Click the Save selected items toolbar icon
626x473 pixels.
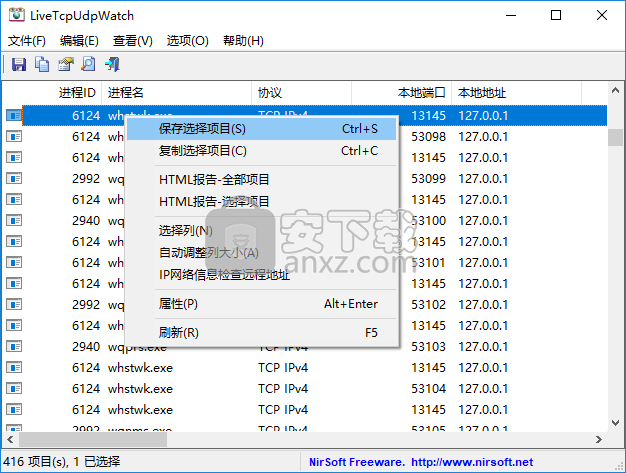click(x=18, y=64)
